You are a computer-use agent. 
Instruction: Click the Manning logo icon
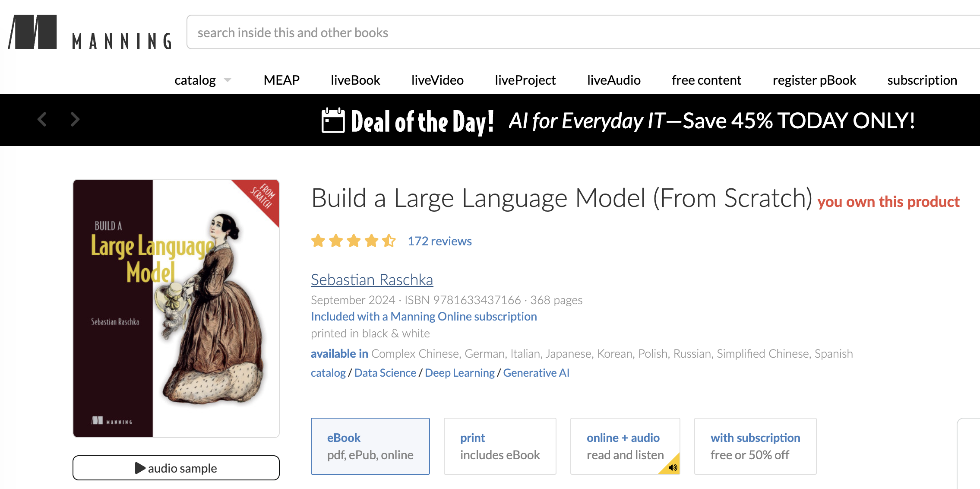tap(33, 32)
